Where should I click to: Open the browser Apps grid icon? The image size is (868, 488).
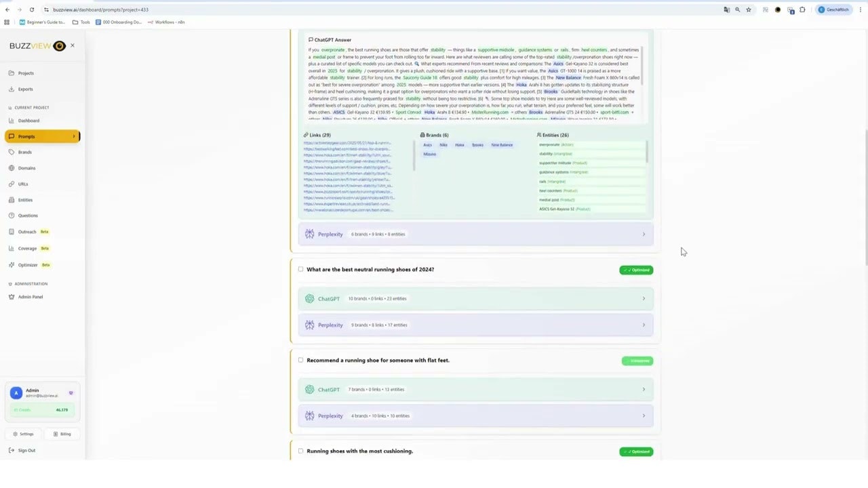(7, 22)
